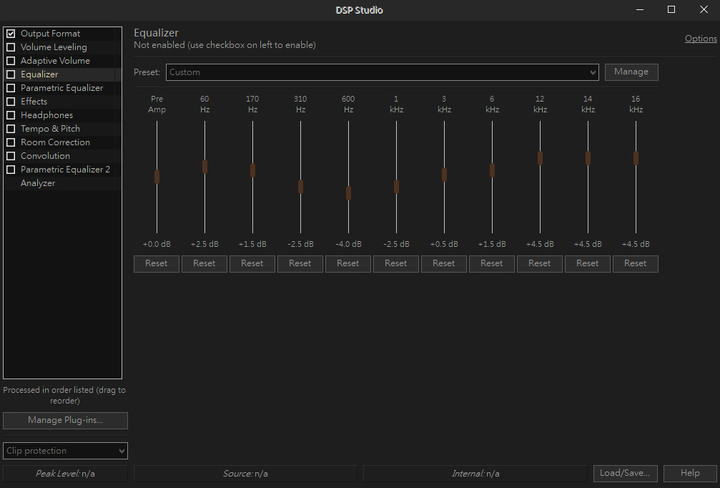
Task: Reset the Pre Amp band
Action: (157, 264)
